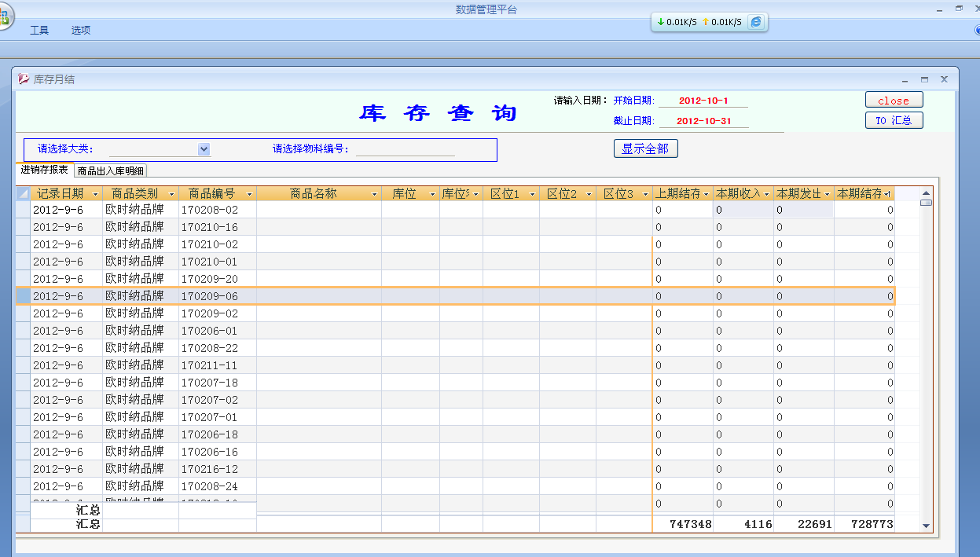Open the 区位1 column filter arrow
Viewport: 980px width, 557px height.
pos(533,194)
